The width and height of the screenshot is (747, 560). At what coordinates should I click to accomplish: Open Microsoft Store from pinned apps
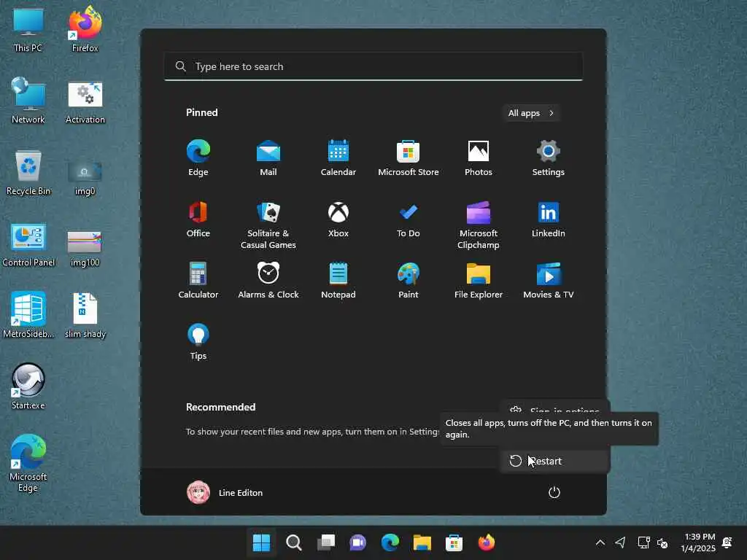(409, 158)
